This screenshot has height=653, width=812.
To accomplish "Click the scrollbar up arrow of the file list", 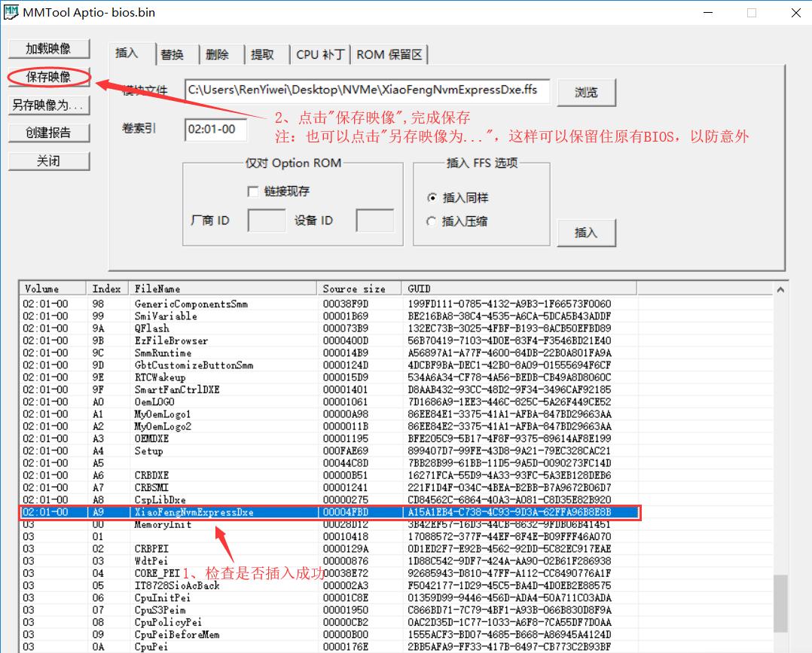I will click(x=780, y=288).
